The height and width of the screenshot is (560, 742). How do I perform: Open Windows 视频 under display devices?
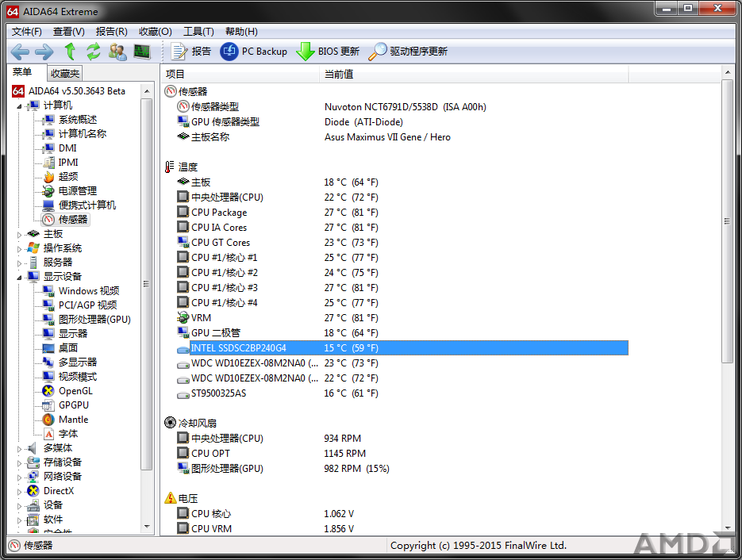click(x=80, y=291)
